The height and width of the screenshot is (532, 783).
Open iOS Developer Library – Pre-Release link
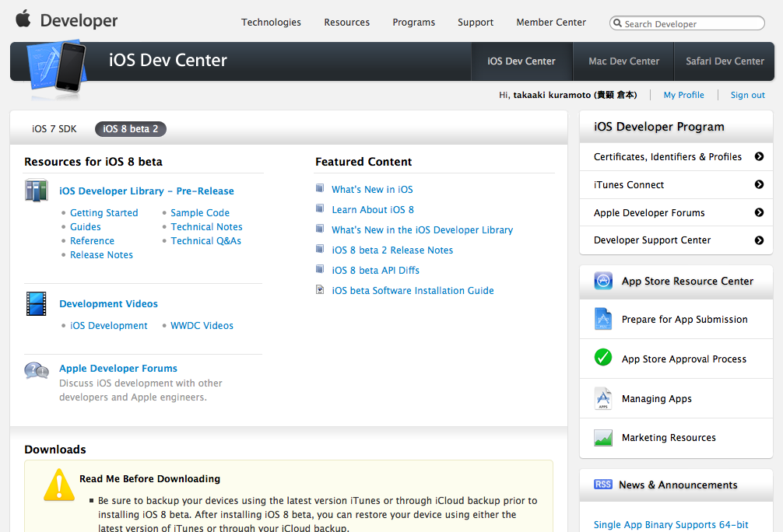tap(146, 191)
